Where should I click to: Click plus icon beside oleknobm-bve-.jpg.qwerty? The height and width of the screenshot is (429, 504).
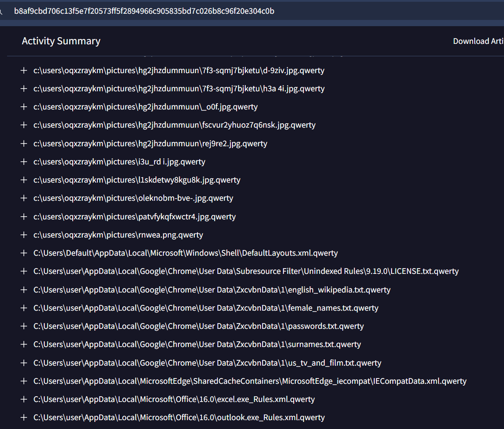[24, 198]
